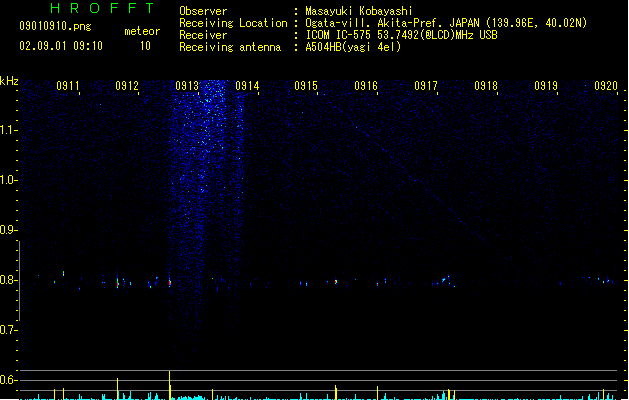The image size is (629, 400).
Task: Click the 0.7 kHz axis label
Action: [8, 330]
